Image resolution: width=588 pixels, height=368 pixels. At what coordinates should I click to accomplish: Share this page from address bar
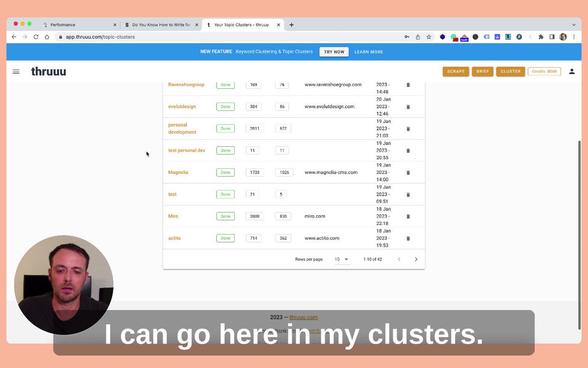[x=418, y=37]
